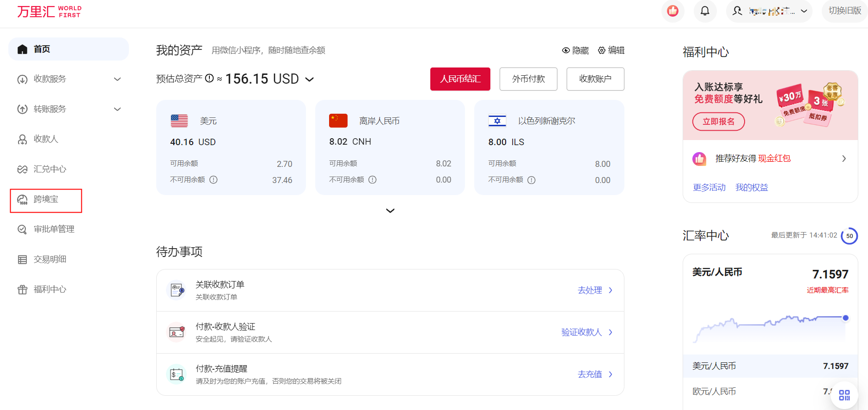The width and height of the screenshot is (868, 410).
Task: Click the endpoint dot on exchange rate chart
Action: coord(845,318)
